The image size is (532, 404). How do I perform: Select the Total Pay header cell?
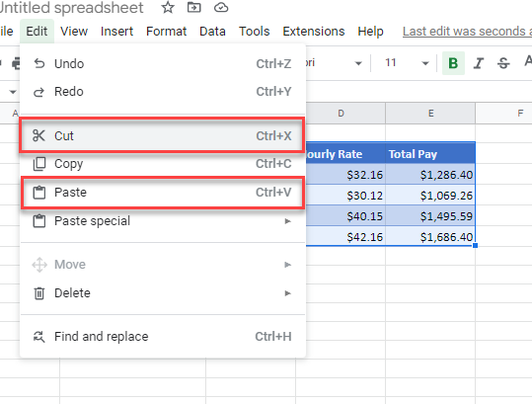coord(430,153)
